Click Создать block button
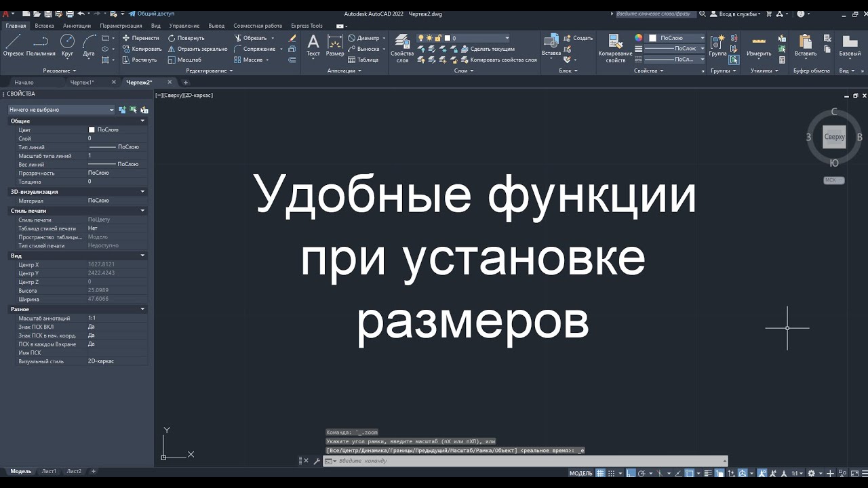 coord(578,38)
